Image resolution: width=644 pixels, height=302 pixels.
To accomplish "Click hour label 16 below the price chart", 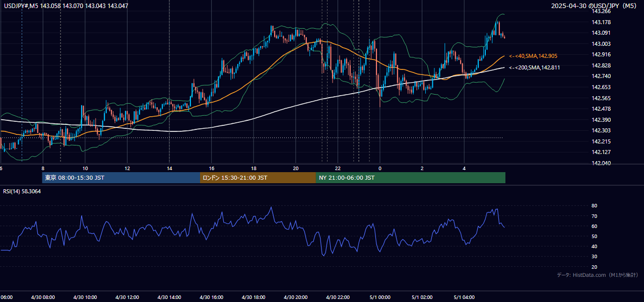I will click(x=212, y=168).
